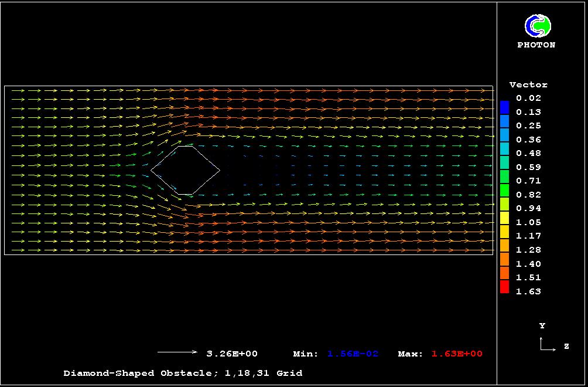Click the 0.02 legend value label
The image size is (588, 387).
(528, 99)
